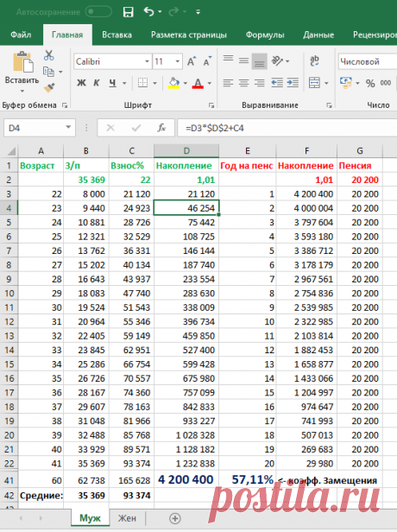
Task: Open Буфер обмена dialog launcher
Action: 65,105
